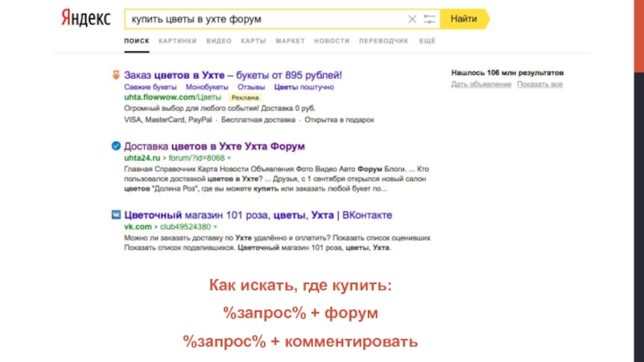
Task: Open the Цветы поштучно sitelink
Action: click(304, 87)
